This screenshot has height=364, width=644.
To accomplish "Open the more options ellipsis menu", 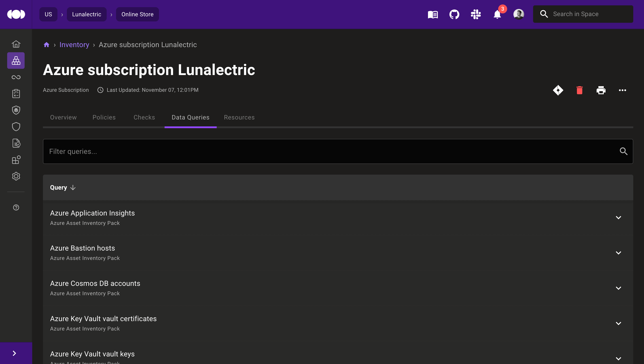I will point(622,90).
